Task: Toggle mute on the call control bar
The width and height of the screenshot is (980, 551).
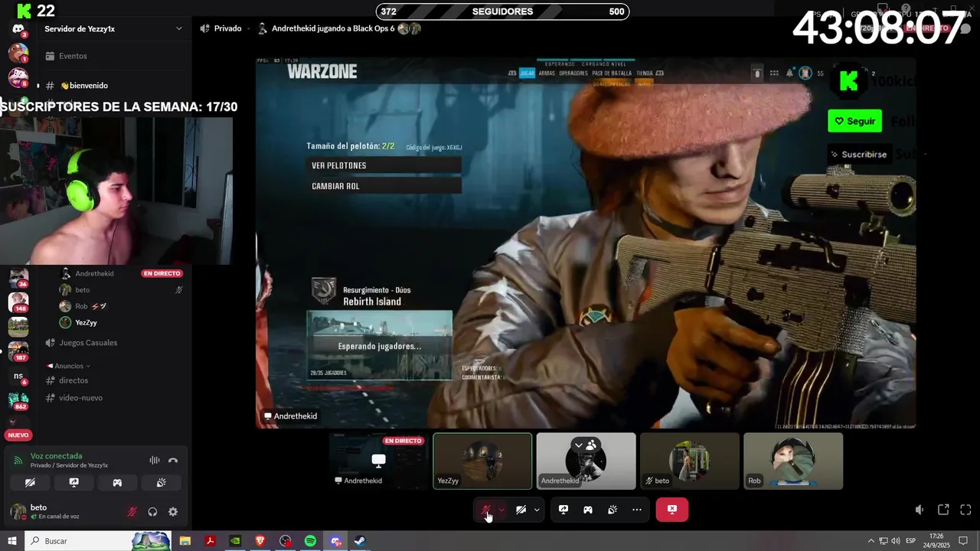Action: (x=485, y=510)
